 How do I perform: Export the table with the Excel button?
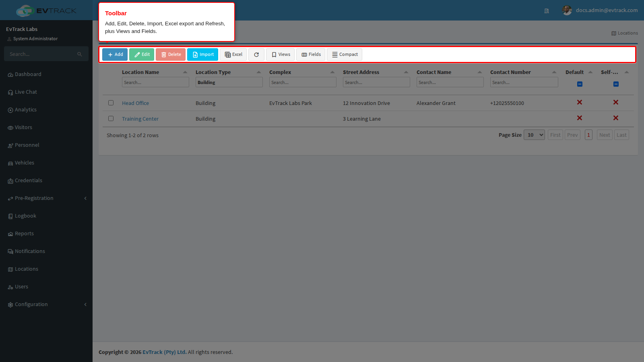coord(233,54)
